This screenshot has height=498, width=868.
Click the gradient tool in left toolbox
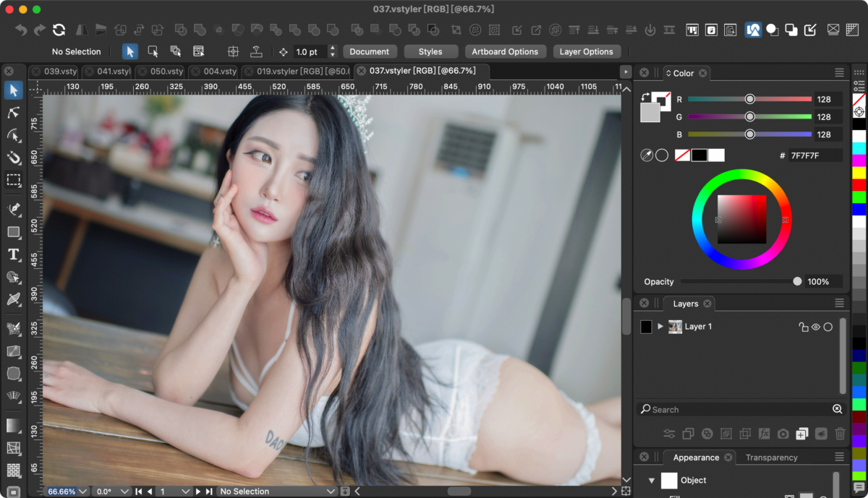coord(14,426)
